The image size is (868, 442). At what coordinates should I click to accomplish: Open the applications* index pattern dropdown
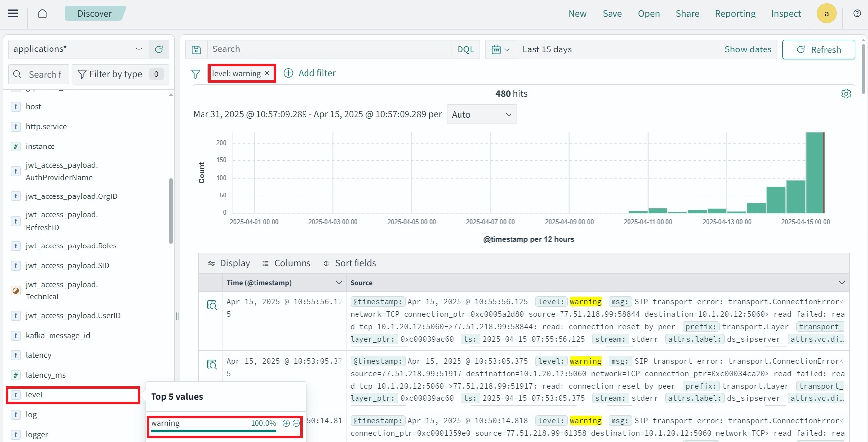coord(78,49)
